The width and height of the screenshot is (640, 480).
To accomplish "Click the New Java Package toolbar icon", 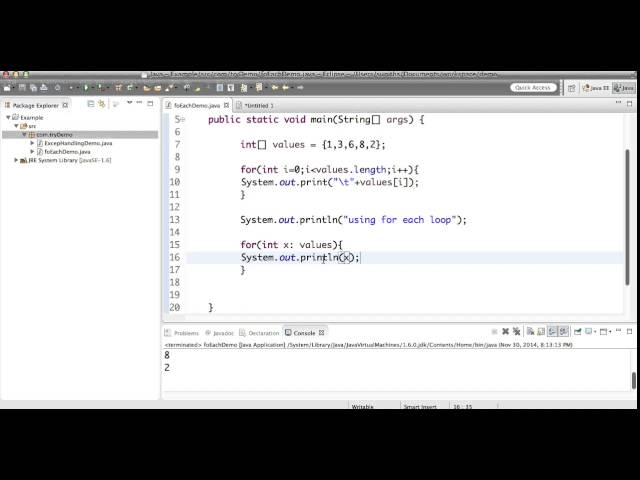I will (x=119, y=88).
